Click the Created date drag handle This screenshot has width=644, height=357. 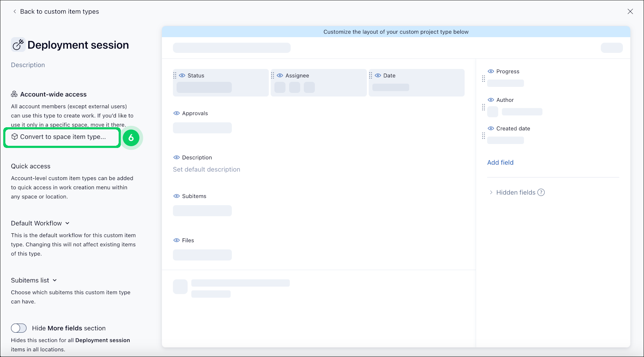click(x=484, y=135)
